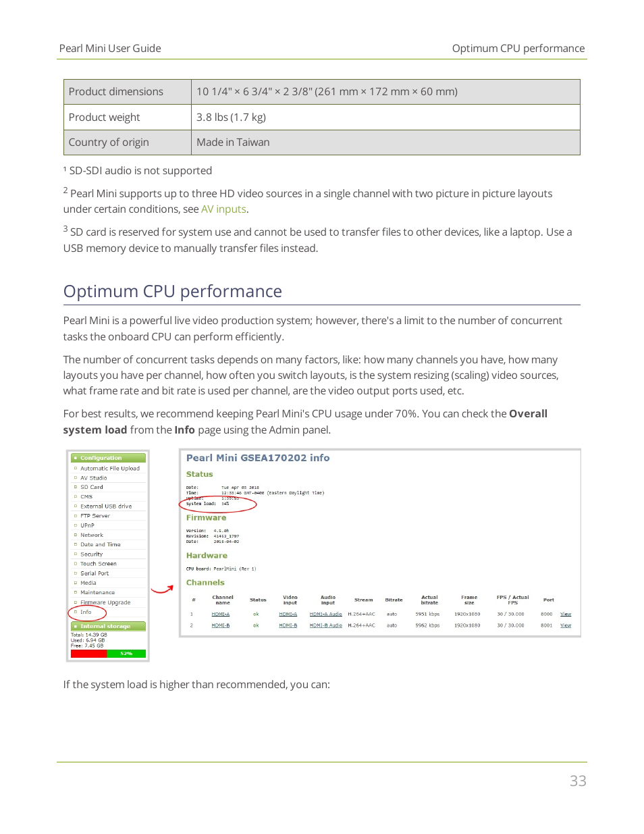Click the 'Country of origin' label cell

[128, 142]
